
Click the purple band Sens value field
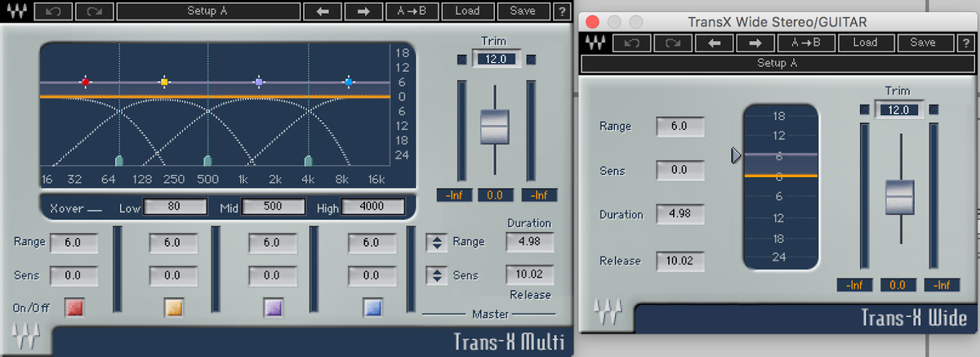coord(272,275)
